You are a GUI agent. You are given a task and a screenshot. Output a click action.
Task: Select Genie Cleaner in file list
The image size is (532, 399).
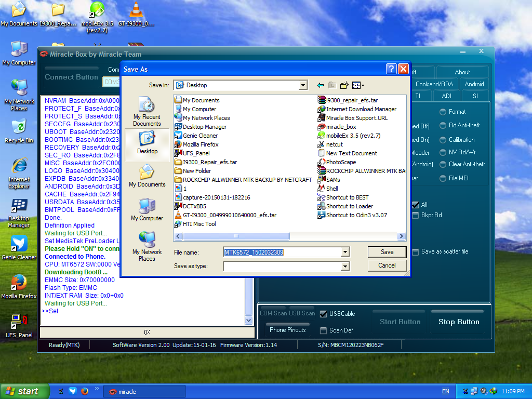[196, 136]
